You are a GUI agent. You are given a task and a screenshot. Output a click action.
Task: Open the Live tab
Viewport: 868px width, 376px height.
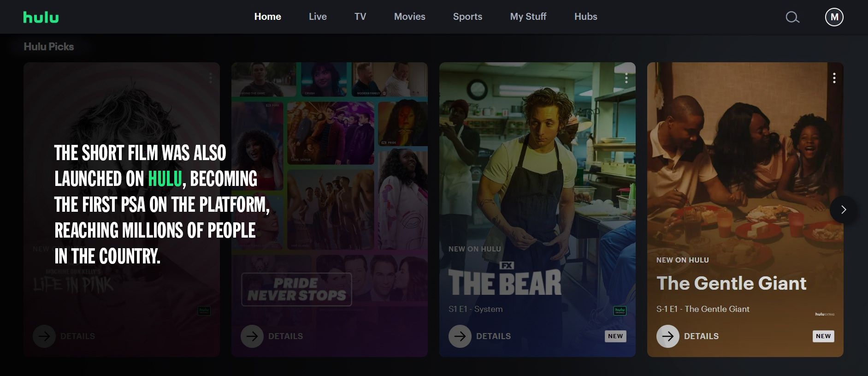(318, 17)
